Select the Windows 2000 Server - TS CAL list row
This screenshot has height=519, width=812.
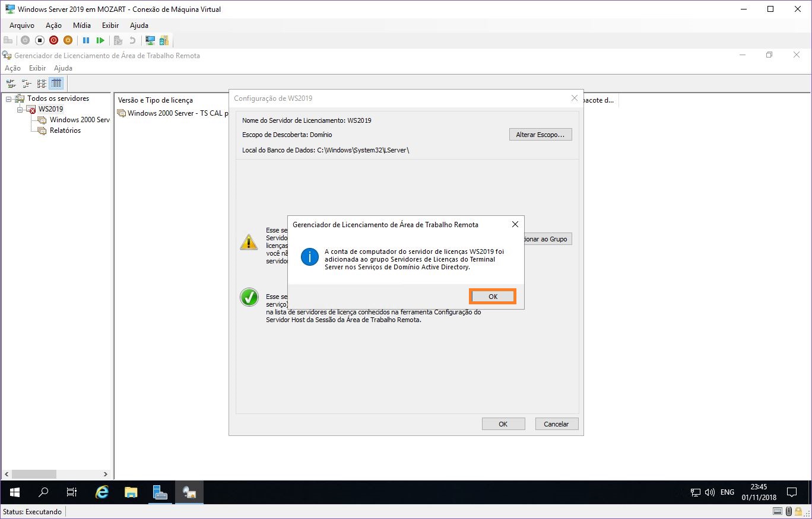click(173, 113)
